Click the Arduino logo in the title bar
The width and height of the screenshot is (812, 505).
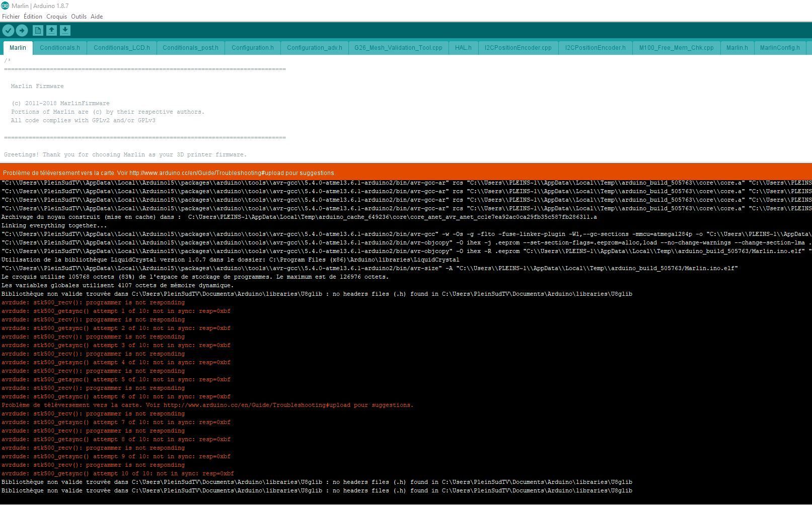pyautogui.click(x=5, y=6)
